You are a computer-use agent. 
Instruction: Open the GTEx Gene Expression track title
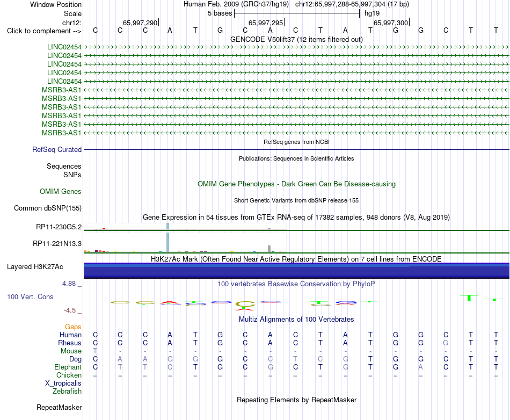[296, 218]
